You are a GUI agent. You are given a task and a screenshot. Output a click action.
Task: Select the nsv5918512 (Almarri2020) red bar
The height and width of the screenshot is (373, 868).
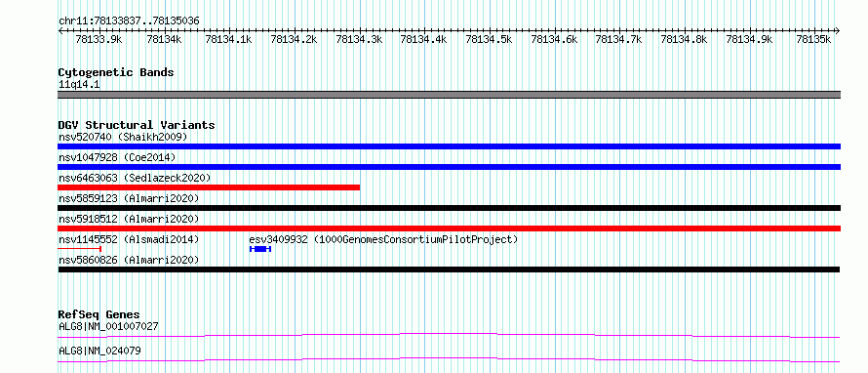449,228
